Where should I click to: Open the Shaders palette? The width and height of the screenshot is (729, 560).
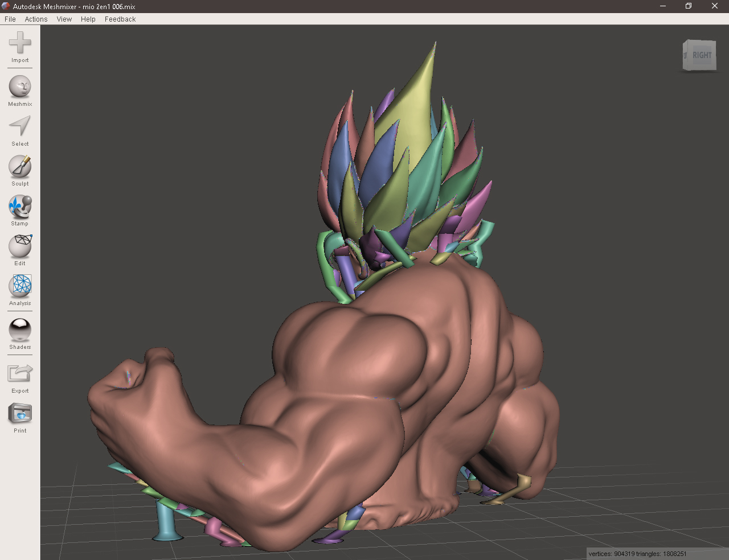(20, 330)
